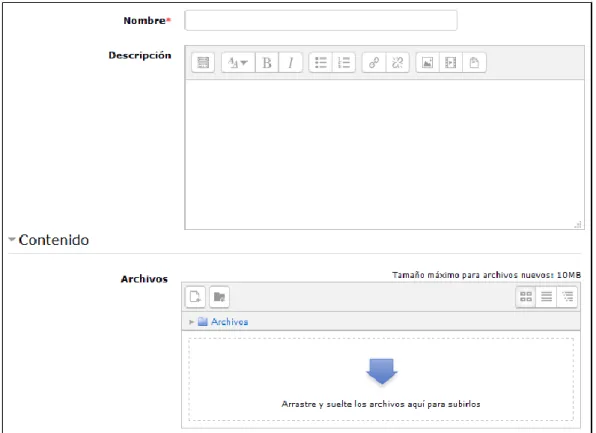This screenshot has width=596, height=433.
Task: Toggle the editor toolbar expand button
Action: (x=203, y=62)
